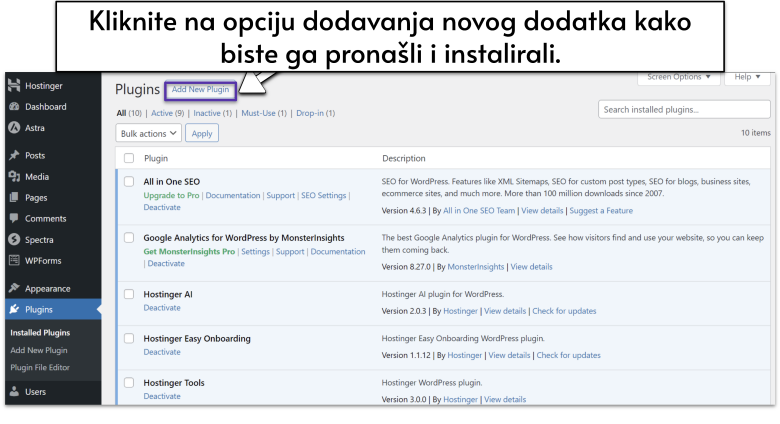This screenshot has height=424, width=780.
Task: Deactivate the All in One SEO plugin
Action: click(162, 208)
